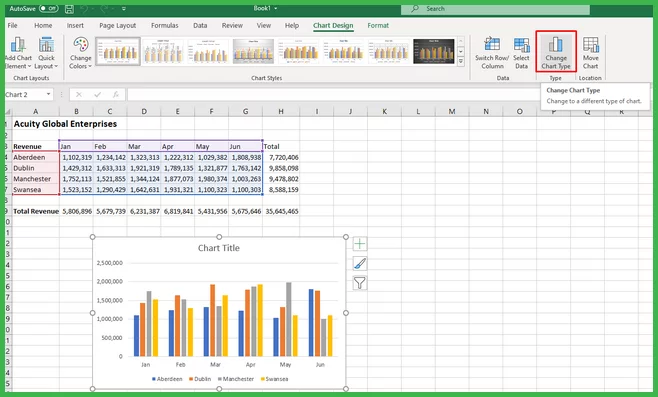Click Swansea legend entry in chart
Screen dimensions: 658x397
274,379
